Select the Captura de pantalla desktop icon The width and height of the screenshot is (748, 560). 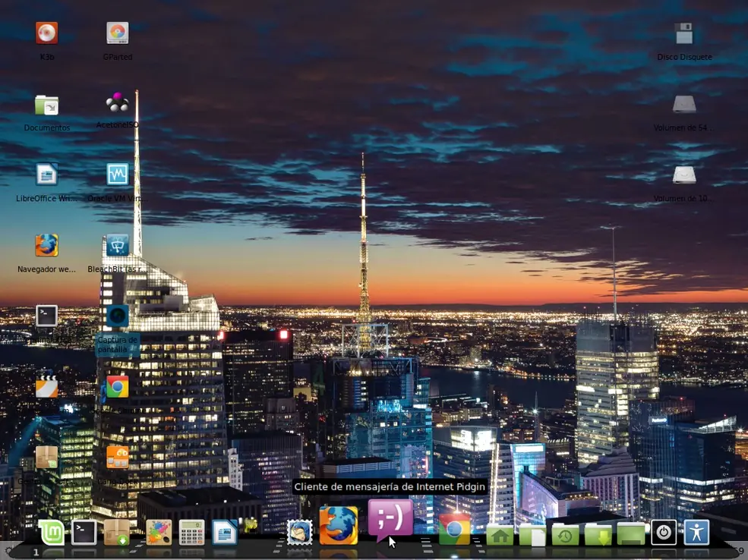coord(118,316)
